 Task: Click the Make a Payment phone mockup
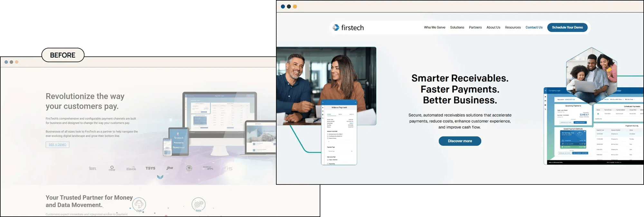click(x=339, y=133)
